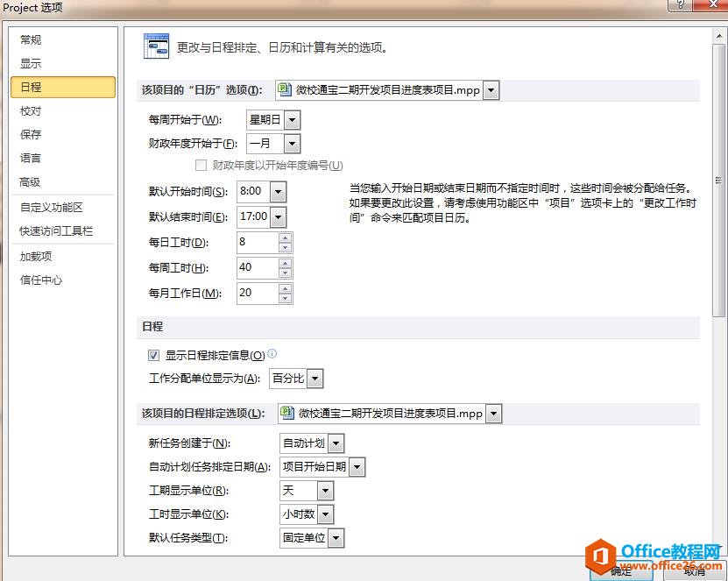Decrease 每日工时 with the down arrow
The width and height of the screenshot is (728, 581).
click(x=285, y=248)
